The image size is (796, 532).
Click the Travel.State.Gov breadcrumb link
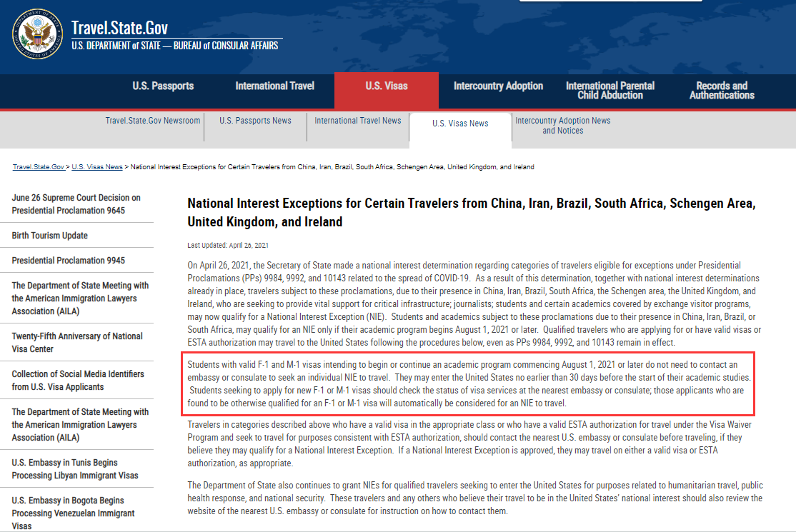click(39, 167)
